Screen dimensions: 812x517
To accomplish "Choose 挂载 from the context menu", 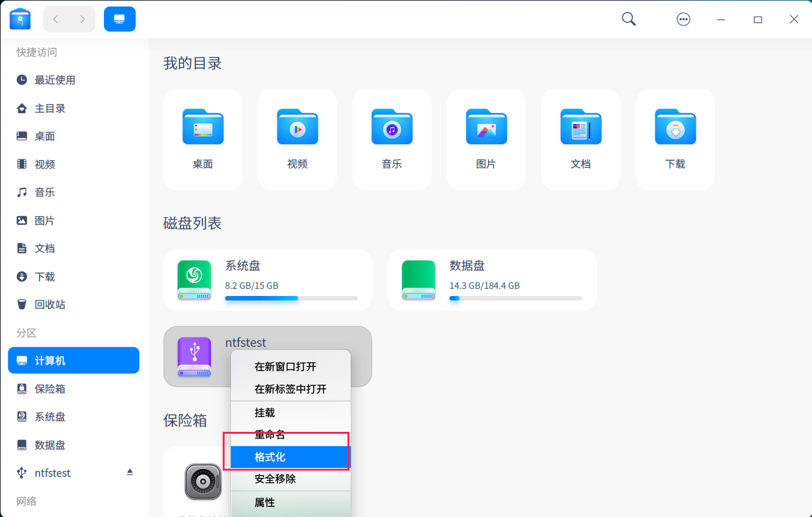I will [x=291, y=413].
